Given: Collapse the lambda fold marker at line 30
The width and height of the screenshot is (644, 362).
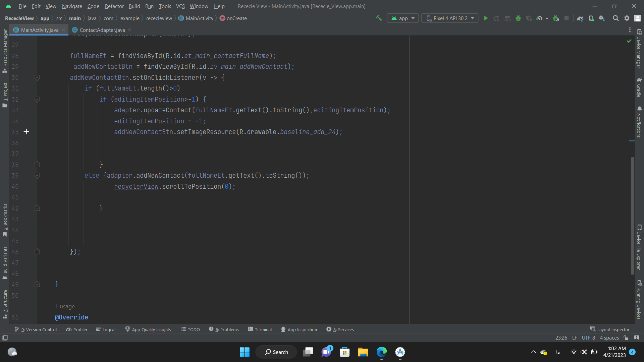Looking at the screenshot, I should pyautogui.click(x=37, y=77).
